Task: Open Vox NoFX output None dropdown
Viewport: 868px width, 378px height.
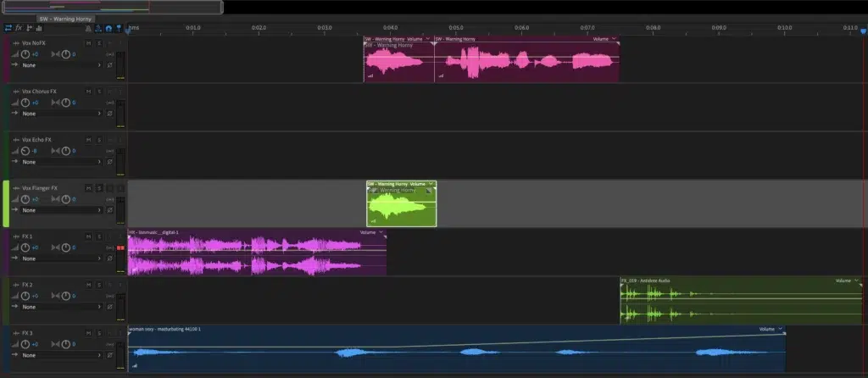Action: coord(62,65)
